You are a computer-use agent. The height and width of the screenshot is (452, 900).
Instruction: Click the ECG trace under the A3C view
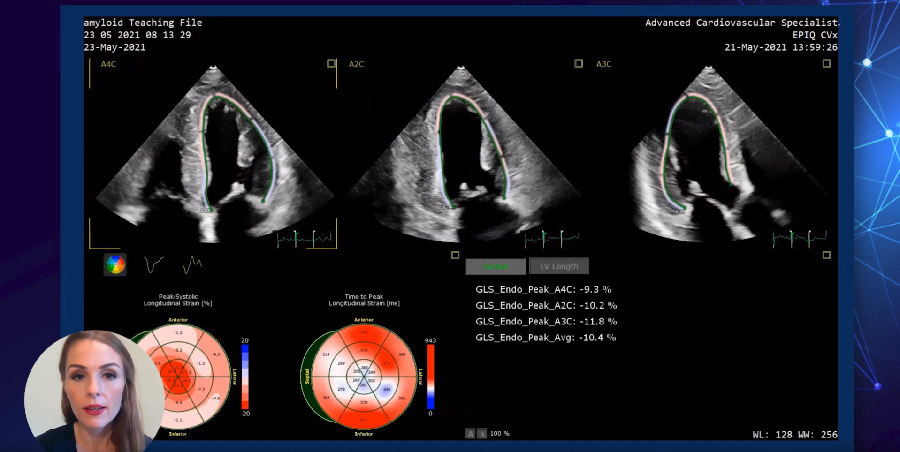[x=799, y=238]
